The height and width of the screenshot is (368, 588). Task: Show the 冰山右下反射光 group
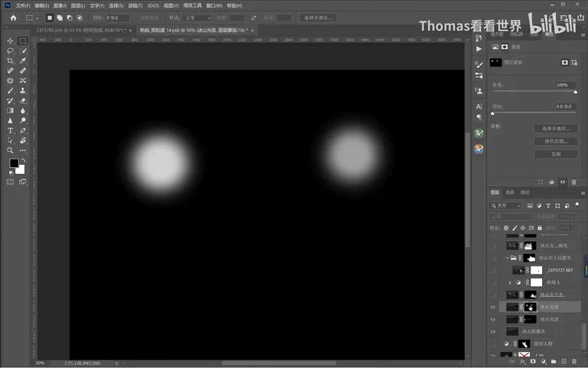493,258
